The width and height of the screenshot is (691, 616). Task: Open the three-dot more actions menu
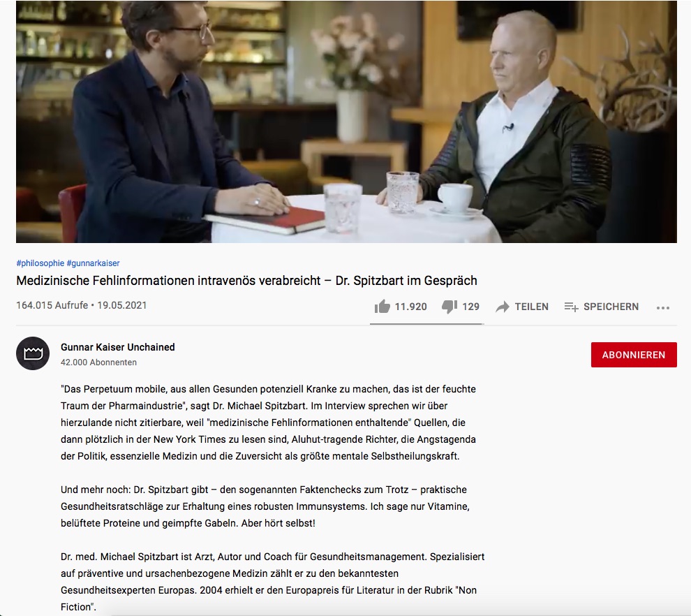click(x=663, y=308)
